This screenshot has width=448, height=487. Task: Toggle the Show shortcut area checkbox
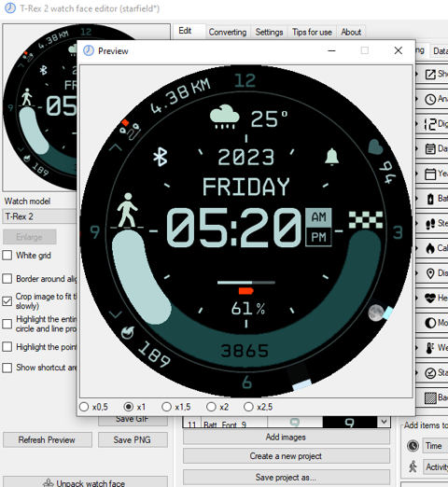tap(7, 368)
